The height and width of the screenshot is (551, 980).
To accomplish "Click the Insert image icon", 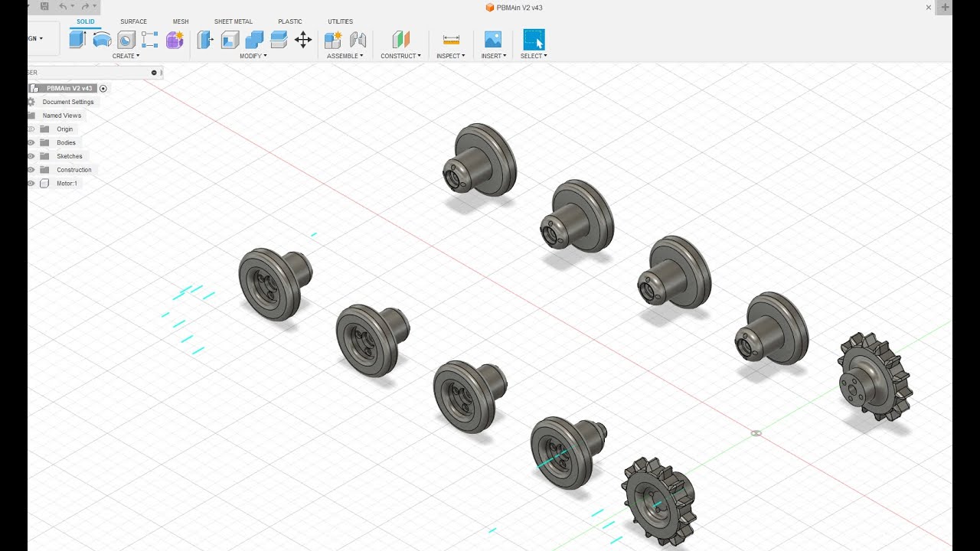I will [493, 40].
